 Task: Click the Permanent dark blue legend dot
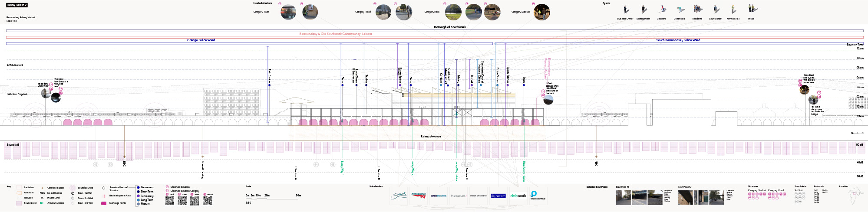click(138, 187)
